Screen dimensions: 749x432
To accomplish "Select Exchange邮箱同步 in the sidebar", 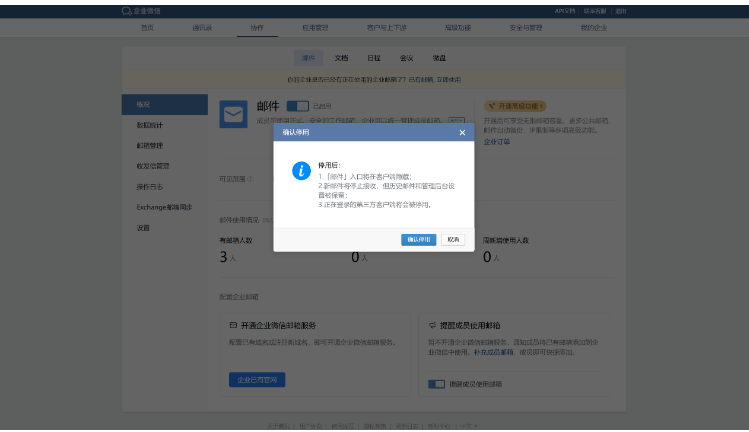I will coord(163,207).
